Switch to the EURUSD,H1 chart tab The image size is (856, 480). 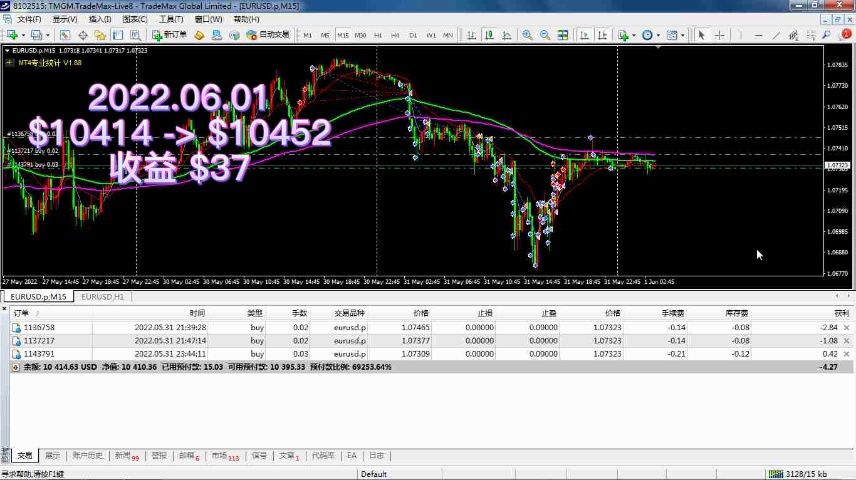click(x=102, y=297)
